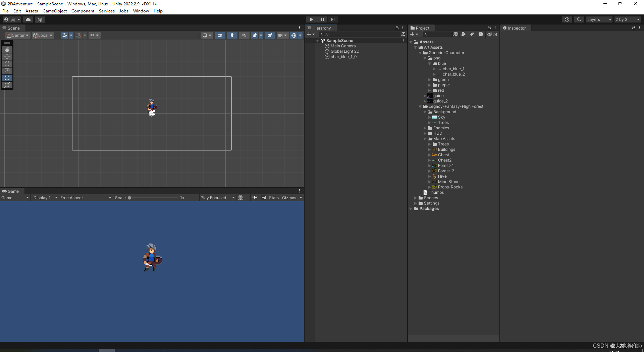The height and width of the screenshot is (352, 644).
Task: Click the Stats button in Game view
Action: click(274, 198)
